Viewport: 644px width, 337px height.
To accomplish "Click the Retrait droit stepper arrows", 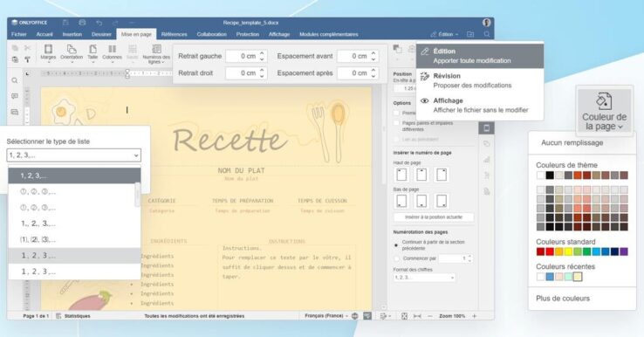I will (262, 73).
